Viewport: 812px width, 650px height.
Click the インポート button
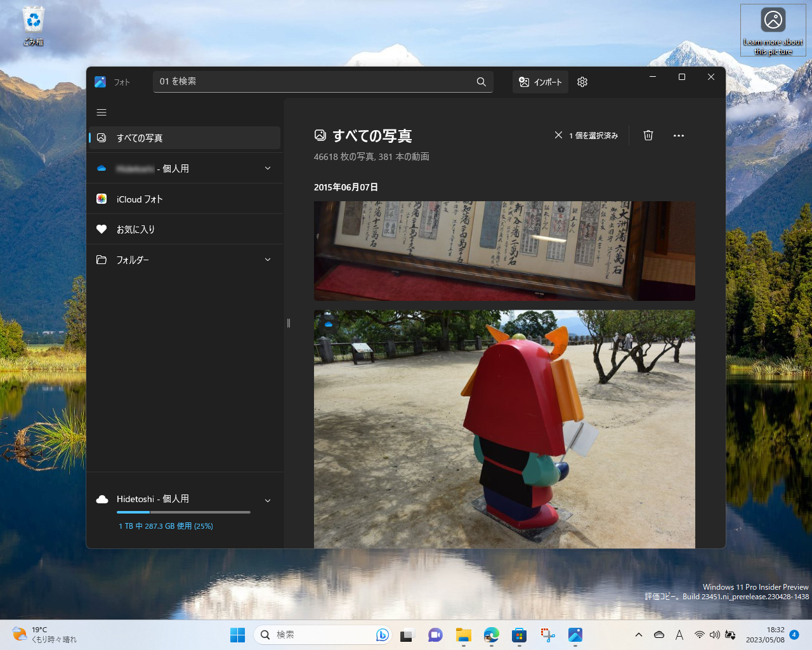coord(540,81)
